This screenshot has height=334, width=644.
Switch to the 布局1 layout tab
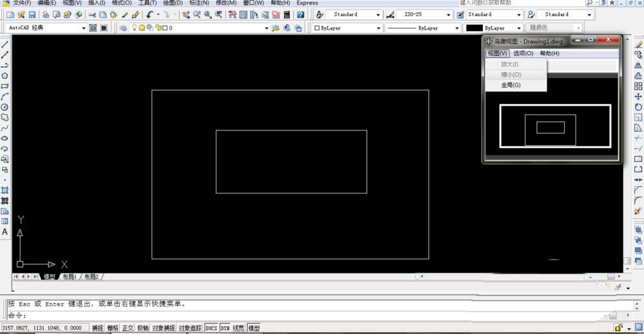[70, 277]
